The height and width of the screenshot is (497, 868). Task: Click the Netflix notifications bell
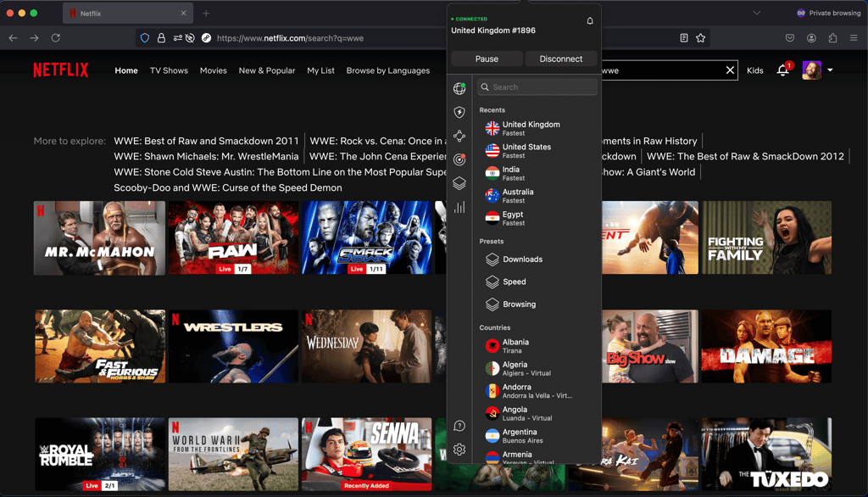tap(782, 70)
